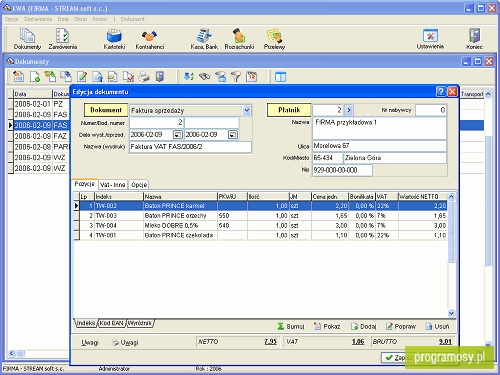This screenshot has height=375, width=500.
Task: Click the new document icon with green plus
Action: click(x=35, y=77)
